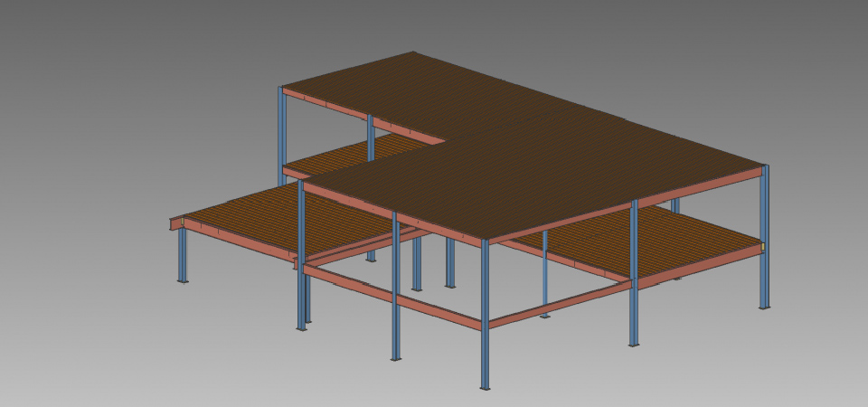
Task: Click the left platform's end beam cap
Action: coord(175,223)
